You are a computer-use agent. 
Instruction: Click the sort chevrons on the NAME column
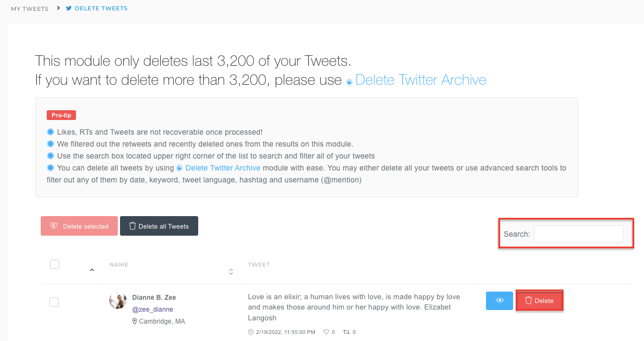[231, 271]
